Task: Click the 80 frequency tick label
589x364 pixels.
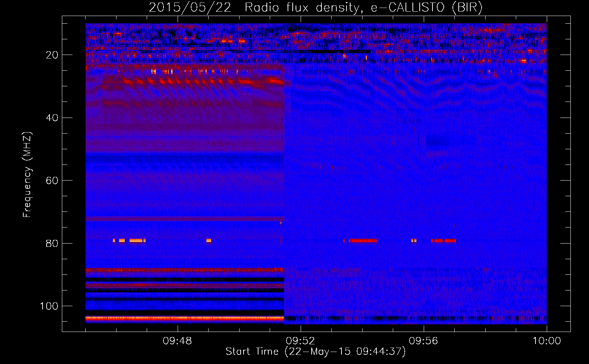Action: click(52, 244)
